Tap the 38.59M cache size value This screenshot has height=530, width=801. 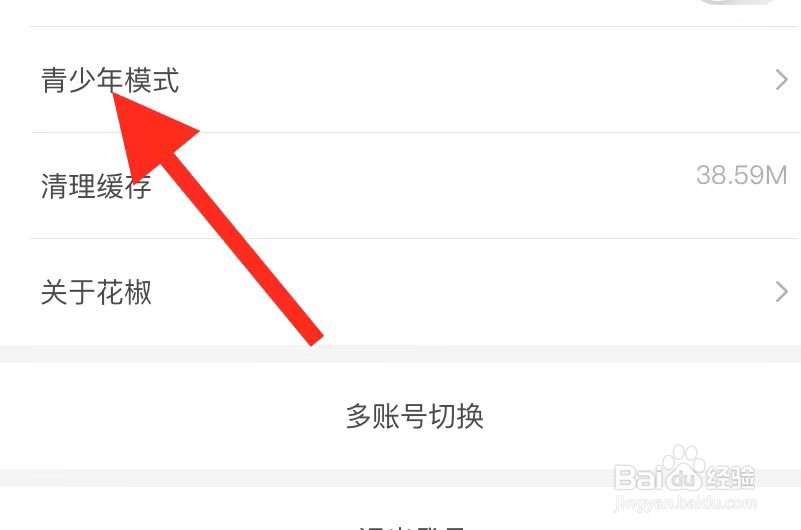[x=741, y=175]
